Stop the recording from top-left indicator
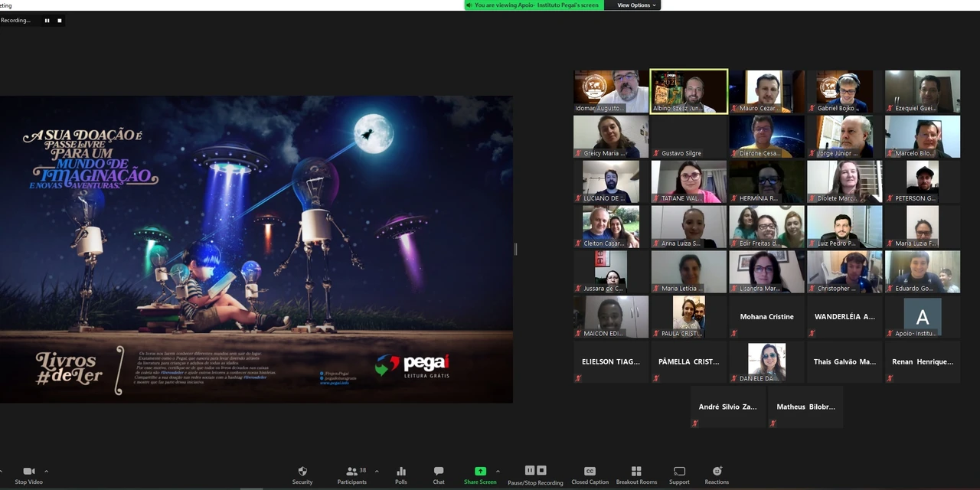980x490 pixels. [x=60, y=21]
